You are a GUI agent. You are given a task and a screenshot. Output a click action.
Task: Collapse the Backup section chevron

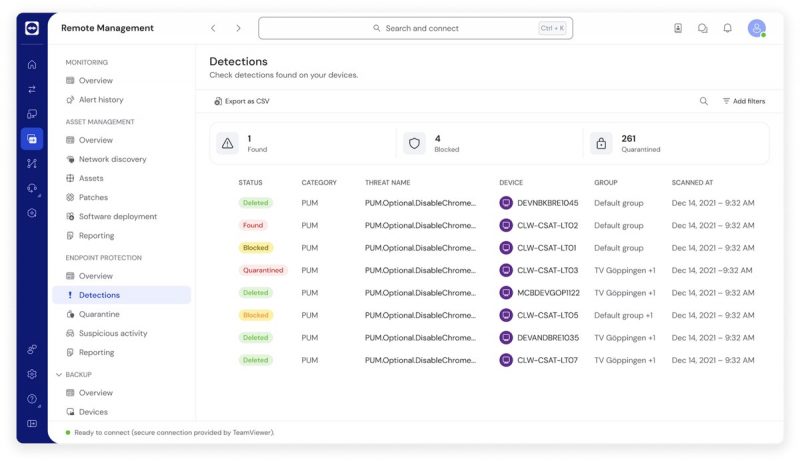pyautogui.click(x=59, y=374)
